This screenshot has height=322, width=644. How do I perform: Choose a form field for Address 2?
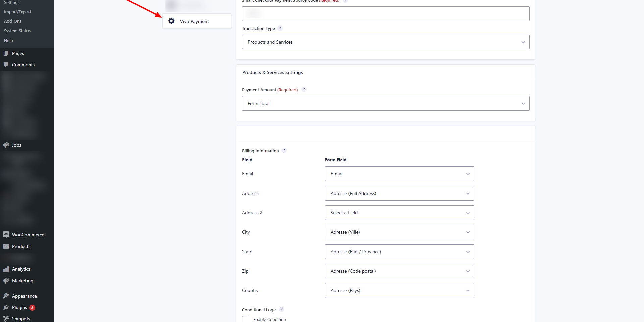pos(399,213)
